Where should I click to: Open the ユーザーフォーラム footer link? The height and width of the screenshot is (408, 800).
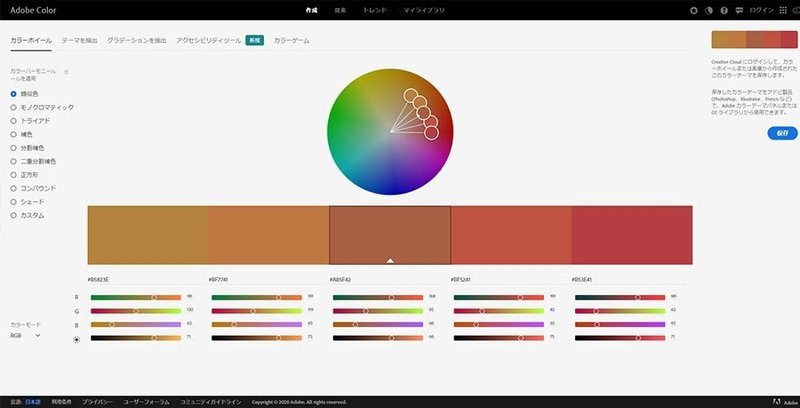click(x=146, y=402)
